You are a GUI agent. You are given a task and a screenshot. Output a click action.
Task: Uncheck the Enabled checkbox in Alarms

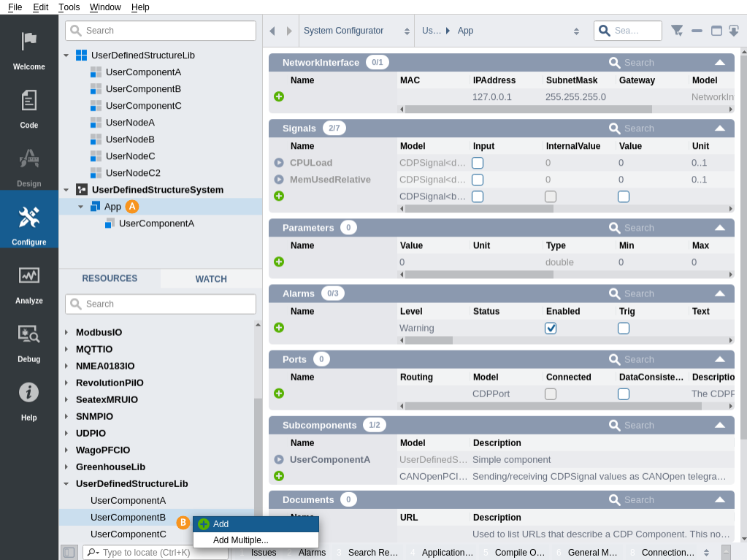pos(551,329)
